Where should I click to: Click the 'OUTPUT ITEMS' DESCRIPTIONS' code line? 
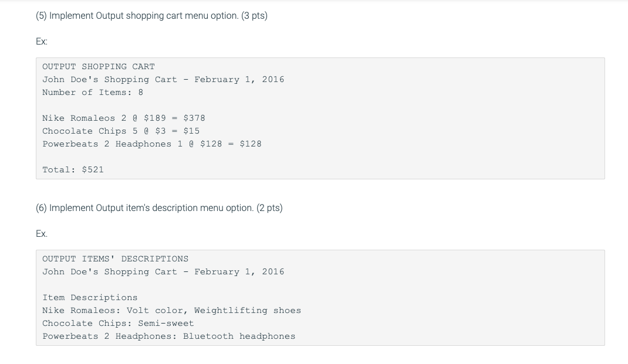click(116, 259)
